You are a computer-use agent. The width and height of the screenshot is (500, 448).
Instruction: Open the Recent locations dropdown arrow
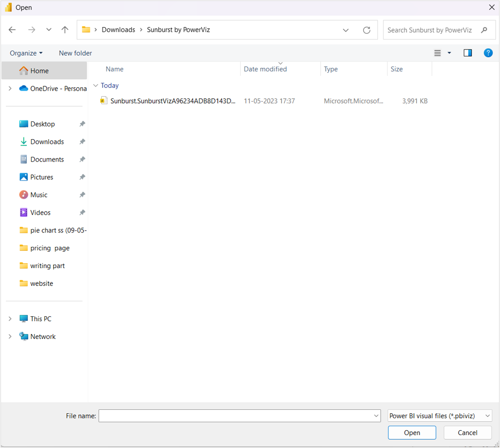[x=49, y=30]
